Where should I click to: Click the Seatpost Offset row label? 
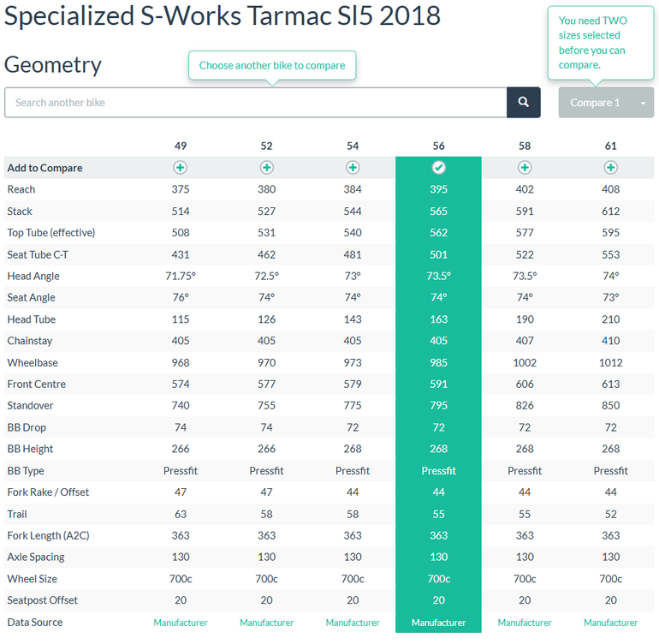(x=43, y=600)
